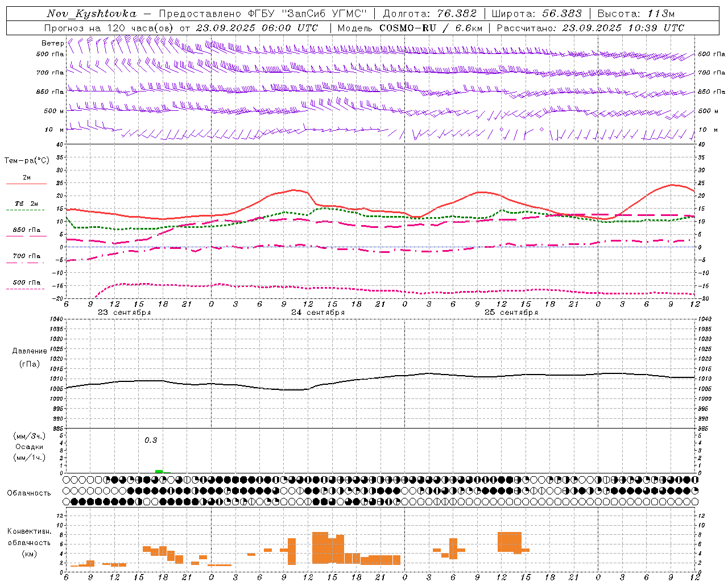This screenshot has height=582, width=728.
Task: Click the green precipitation bar
Action: (159, 471)
